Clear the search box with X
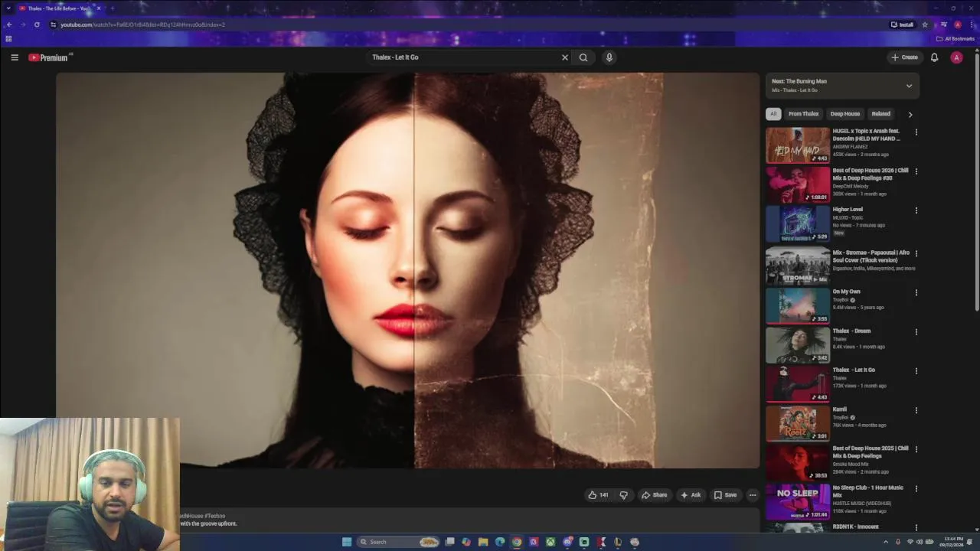The width and height of the screenshot is (980, 551). pyautogui.click(x=565, y=57)
